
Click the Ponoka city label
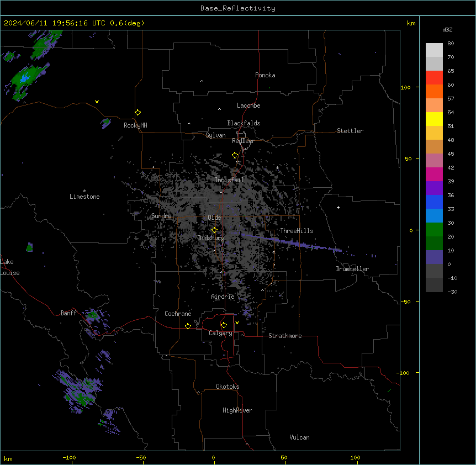click(x=265, y=75)
